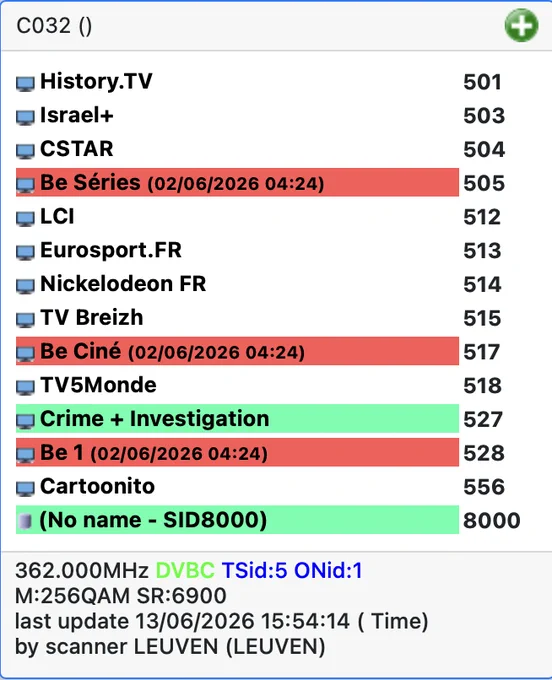Select the Crime + Investigation row
Viewport: 552px width, 680px height.
(x=237, y=418)
